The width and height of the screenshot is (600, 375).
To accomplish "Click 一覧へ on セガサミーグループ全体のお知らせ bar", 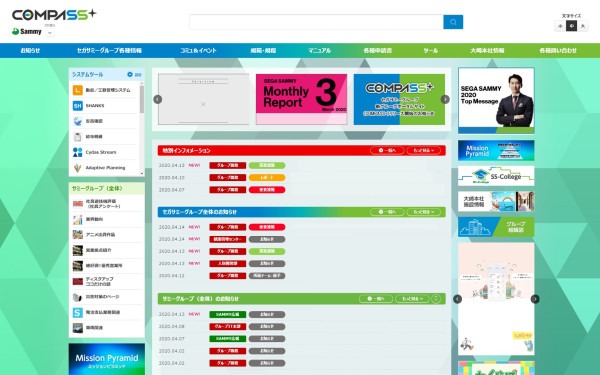I will 387,212.
